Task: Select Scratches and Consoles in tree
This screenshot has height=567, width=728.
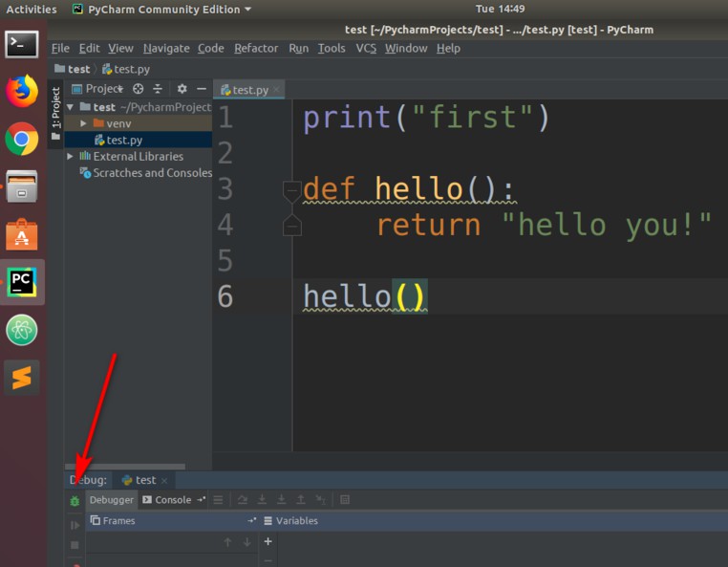Action: [x=145, y=173]
